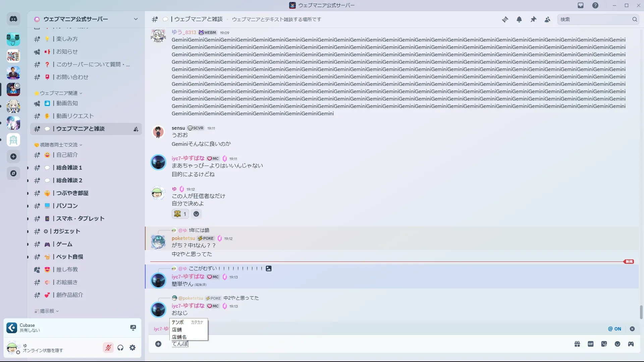Cancel the reply with the close icon

632,329
